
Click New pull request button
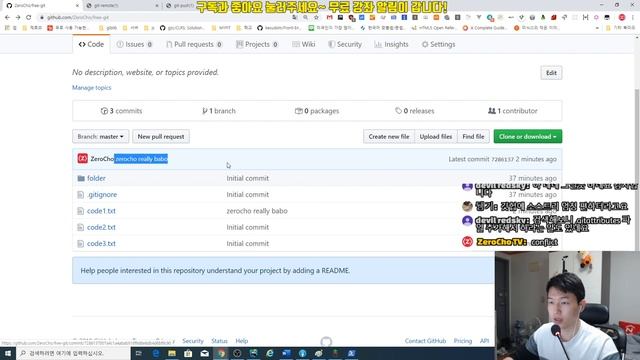coord(161,136)
